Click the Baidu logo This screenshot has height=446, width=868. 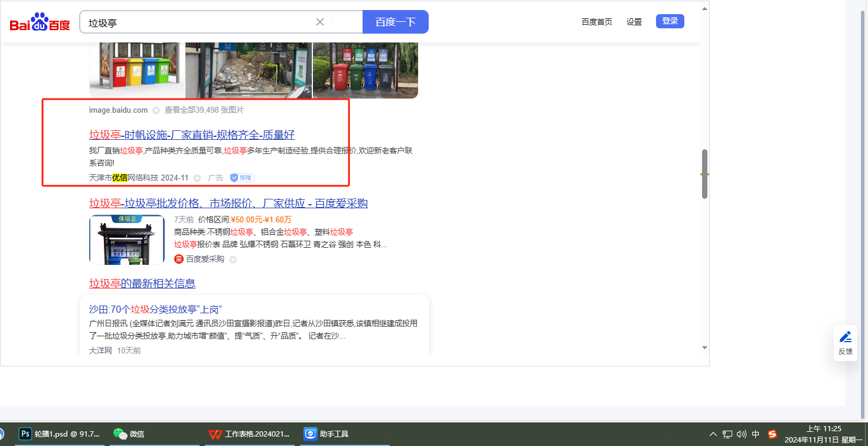[x=40, y=22]
